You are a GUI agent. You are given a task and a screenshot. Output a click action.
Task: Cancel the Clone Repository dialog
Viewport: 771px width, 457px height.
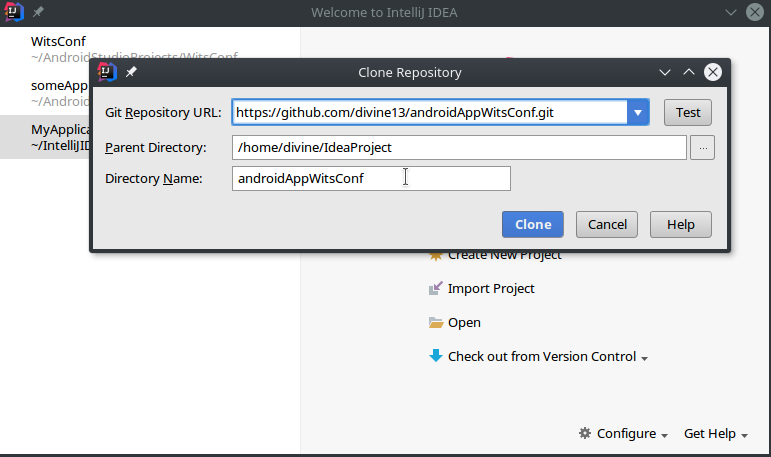pyautogui.click(x=607, y=225)
